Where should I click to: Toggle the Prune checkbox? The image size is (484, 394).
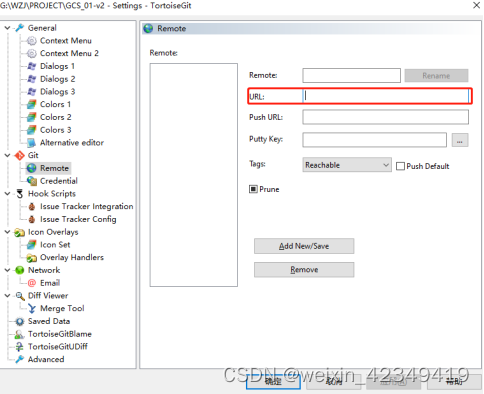tap(253, 189)
